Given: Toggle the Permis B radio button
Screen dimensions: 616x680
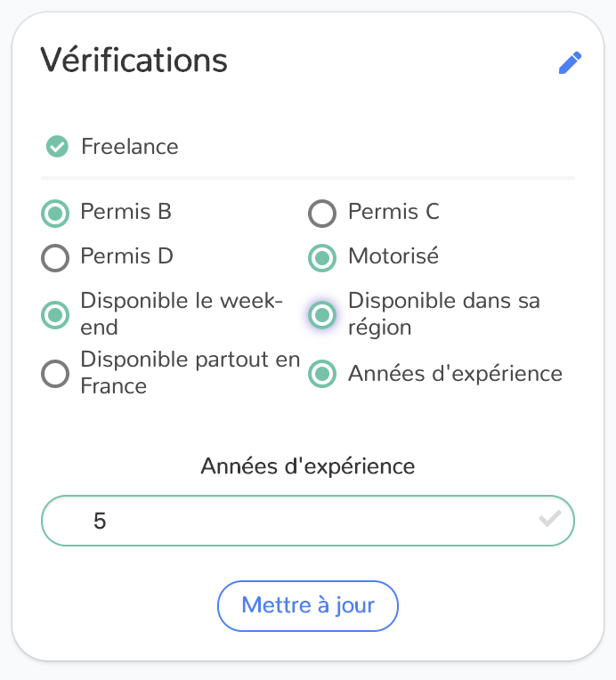Looking at the screenshot, I should point(55,214).
